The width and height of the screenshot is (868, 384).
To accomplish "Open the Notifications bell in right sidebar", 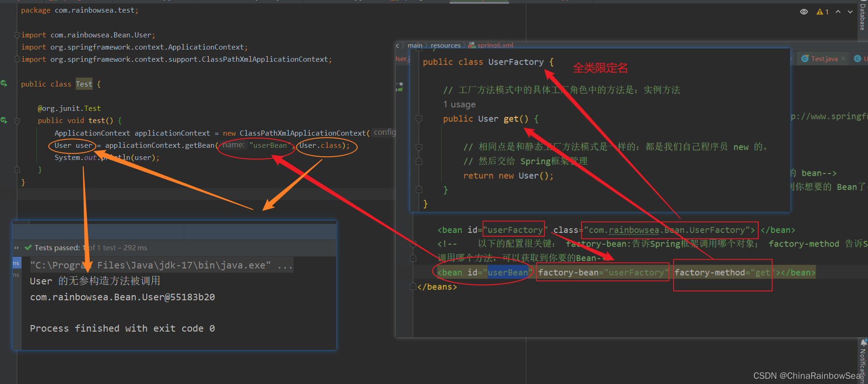I will pos(863,343).
